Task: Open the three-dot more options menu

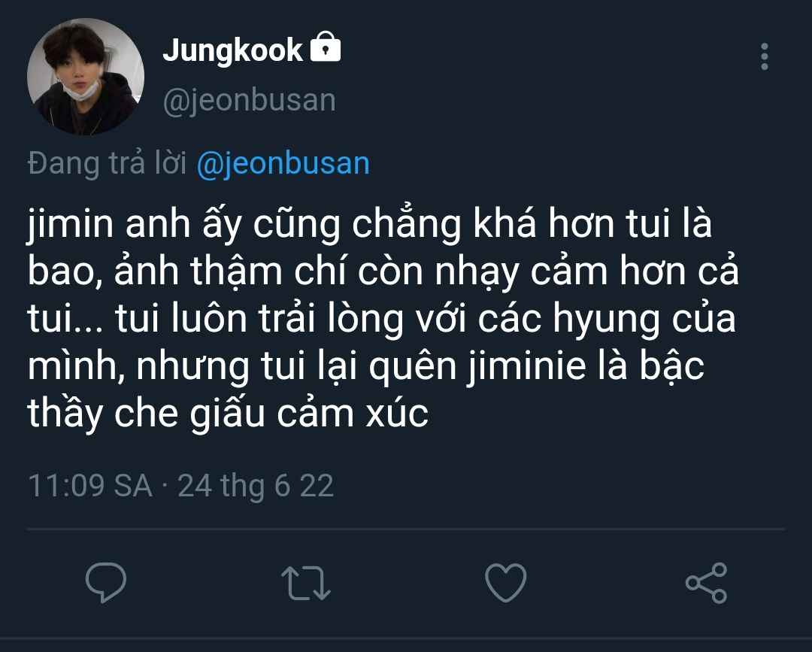Action: coord(764,56)
